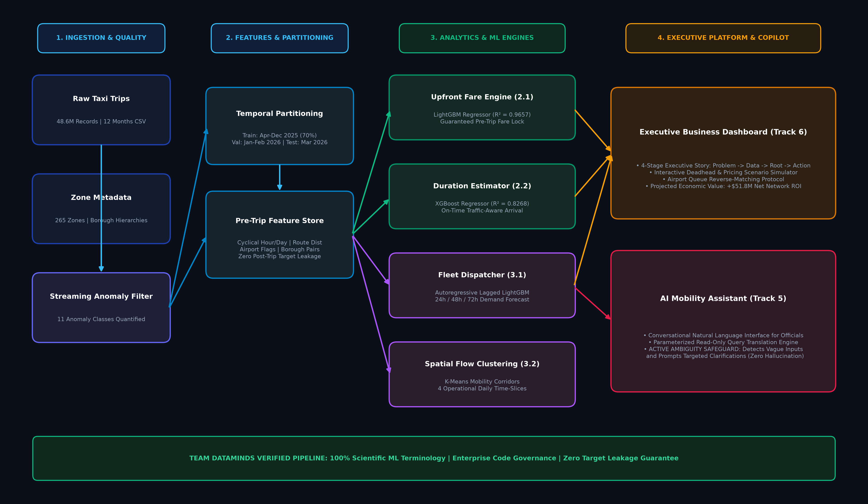Image resolution: width=868 pixels, height=504 pixels.
Task: Click 'XGBoost Regressor (R² = 0.8268)' text
Action: pyautogui.click(x=482, y=204)
